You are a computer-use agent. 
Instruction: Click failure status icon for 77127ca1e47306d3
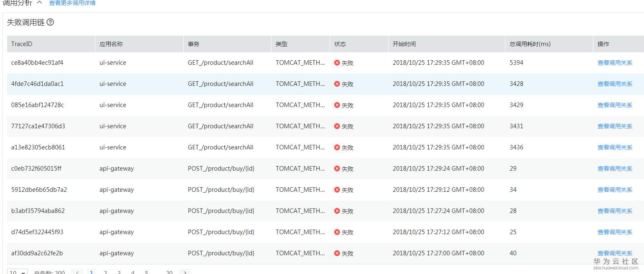click(x=337, y=126)
